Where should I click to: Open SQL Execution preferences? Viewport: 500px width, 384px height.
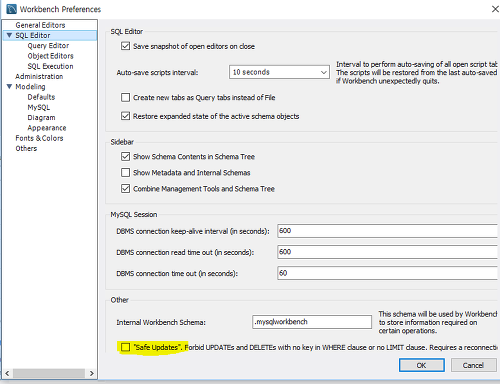click(50, 66)
